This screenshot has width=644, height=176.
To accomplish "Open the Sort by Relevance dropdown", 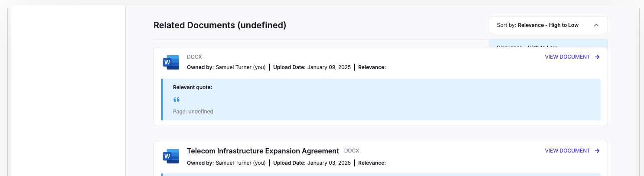I will pyautogui.click(x=548, y=25).
